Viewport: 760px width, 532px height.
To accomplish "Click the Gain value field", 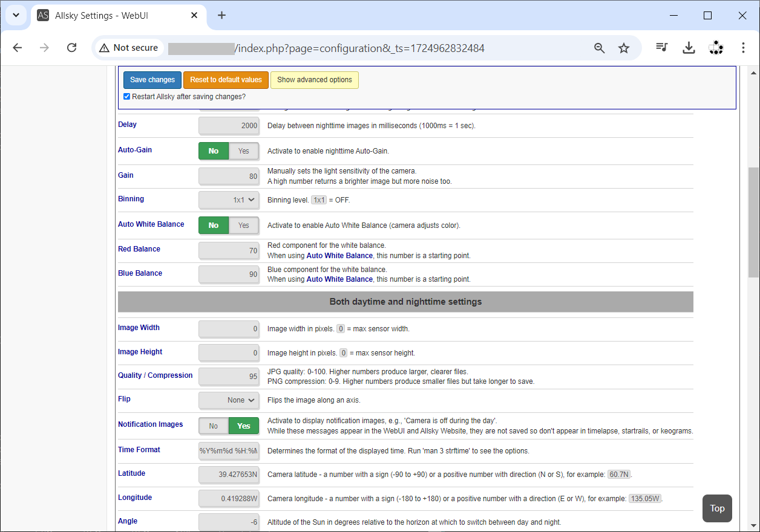I will pyautogui.click(x=229, y=177).
